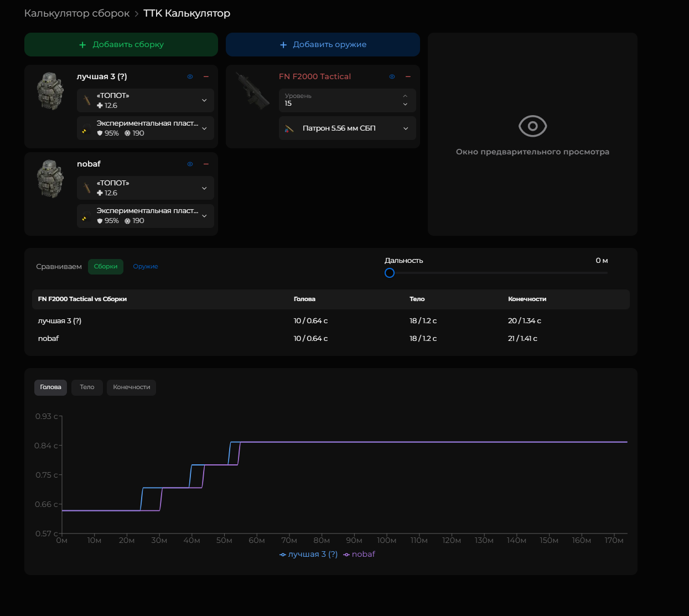Image resolution: width=689 pixels, height=616 pixels.
Task: Toggle eye visibility for nobaf build
Action: click(190, 164)
